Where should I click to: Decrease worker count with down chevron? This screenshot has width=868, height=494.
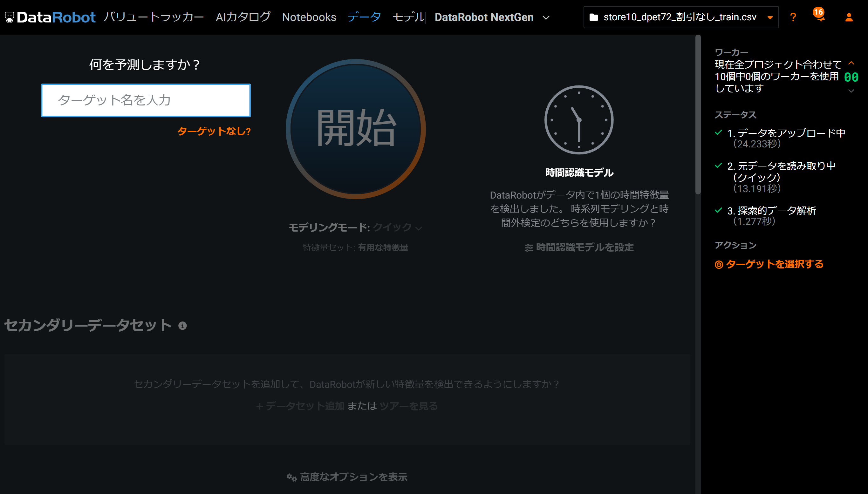851,91
